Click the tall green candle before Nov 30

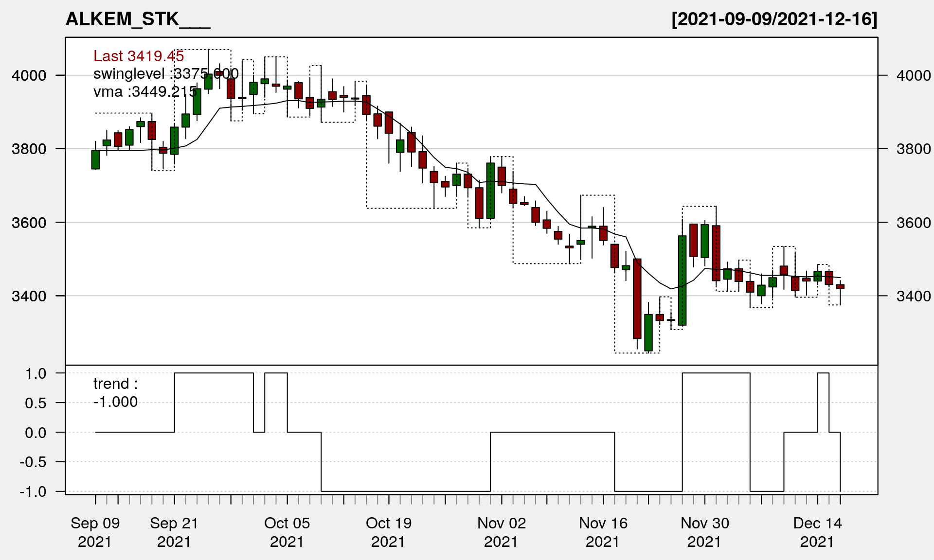click(683, 280)
